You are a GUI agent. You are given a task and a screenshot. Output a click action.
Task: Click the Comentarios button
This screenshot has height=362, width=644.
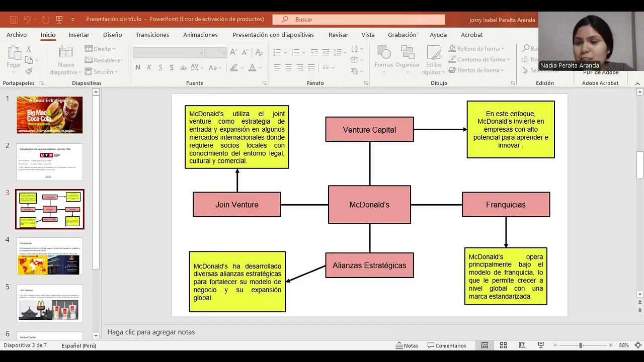447,345
